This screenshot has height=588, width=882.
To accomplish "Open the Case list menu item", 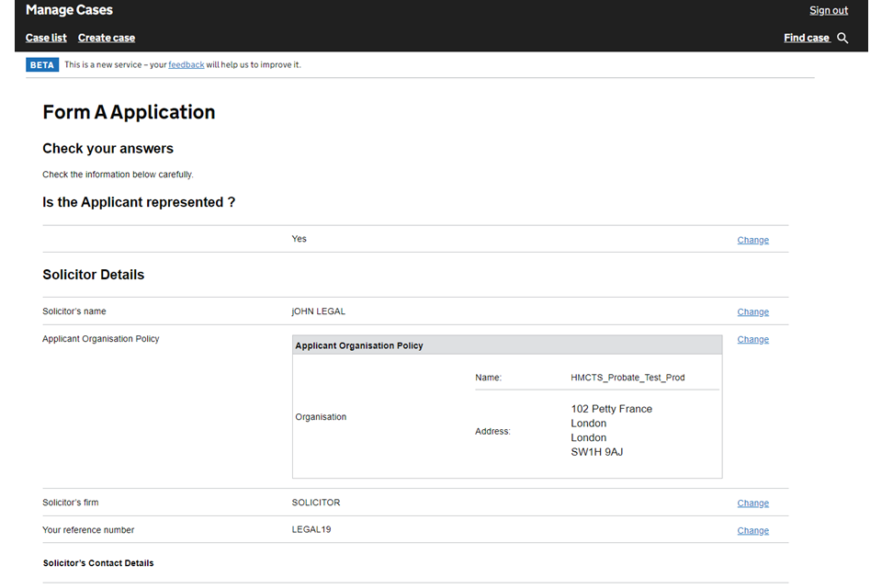I will coord(46,38).
